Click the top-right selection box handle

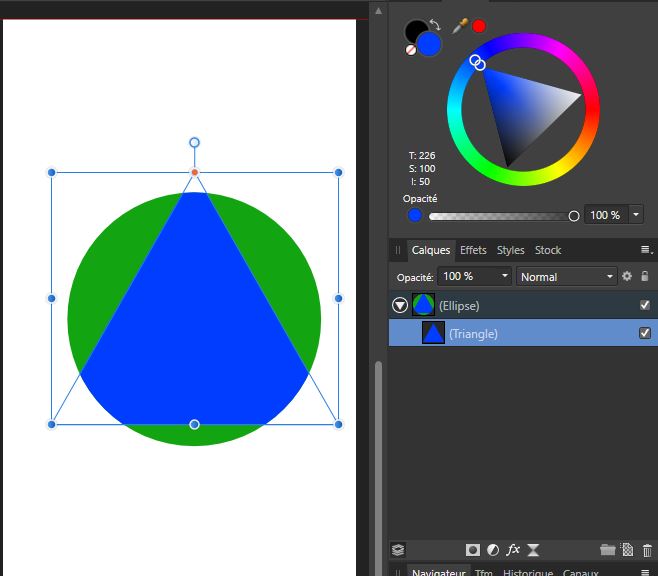click(338, 172)
